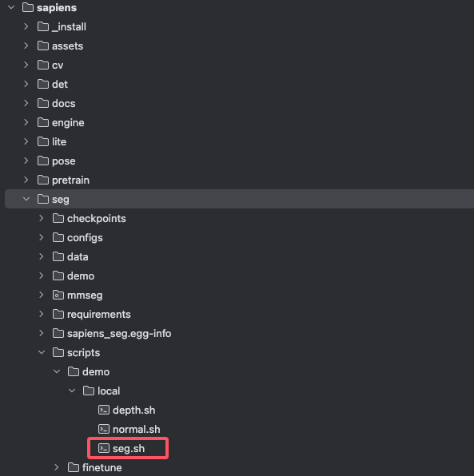Click the mmseg package folder icon
Viewport: 474px width, 476px height.
coord(58,295)
